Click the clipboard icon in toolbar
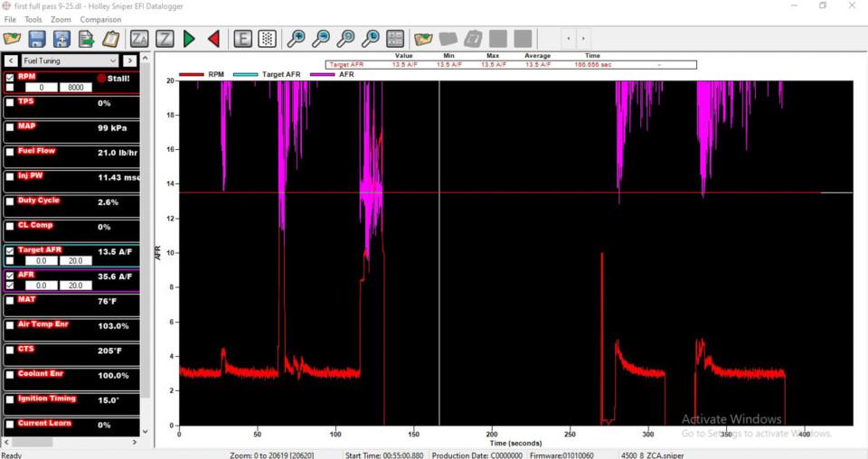 click(110, 39)
